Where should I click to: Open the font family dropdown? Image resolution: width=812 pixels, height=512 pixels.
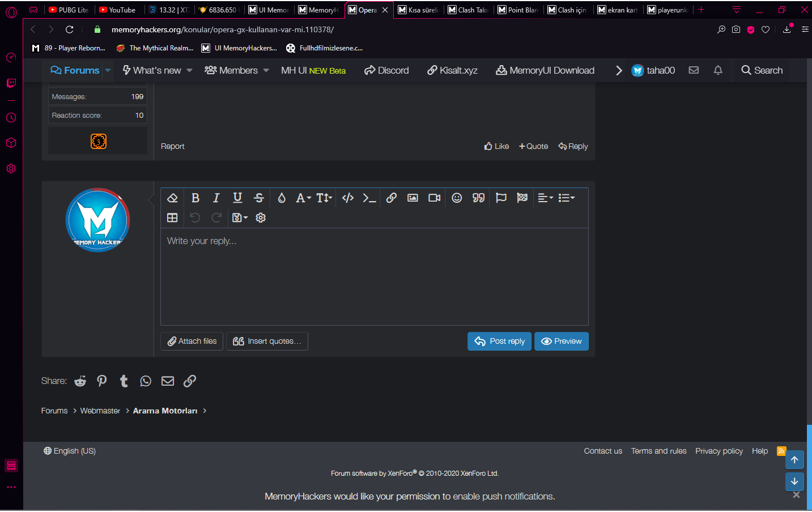coord(303,198)
